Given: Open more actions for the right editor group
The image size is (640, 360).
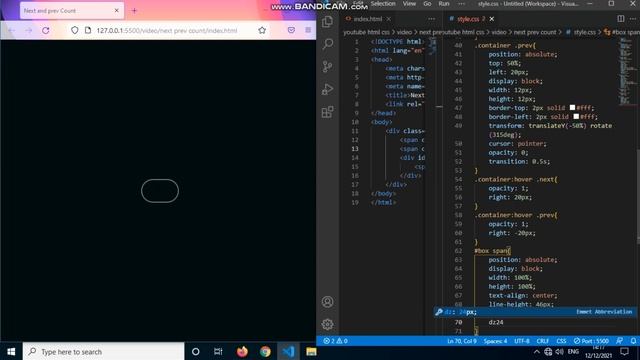Looking at the screenshot, I should [x=633, y=19].
